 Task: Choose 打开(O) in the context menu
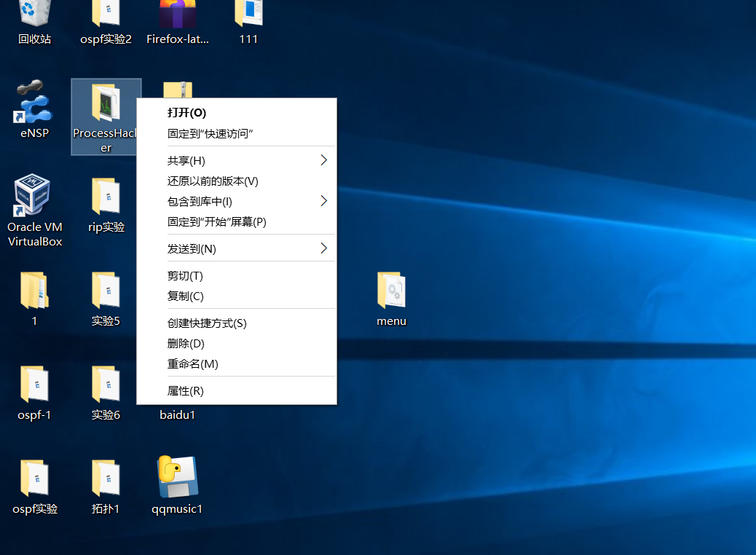pos(236,113)
